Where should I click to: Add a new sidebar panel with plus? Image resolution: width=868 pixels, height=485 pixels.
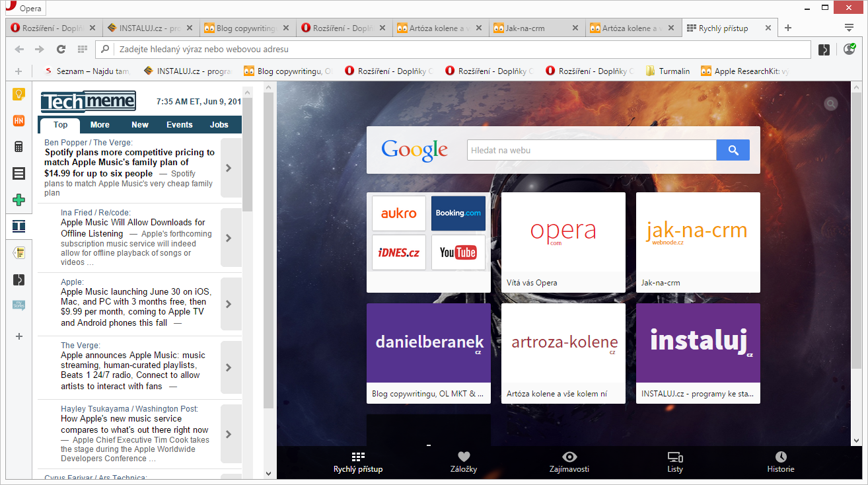(19, 336)
